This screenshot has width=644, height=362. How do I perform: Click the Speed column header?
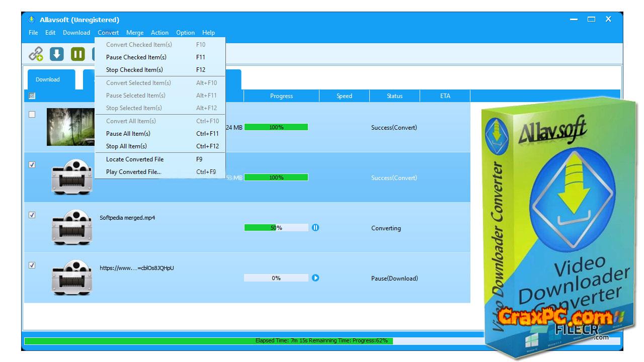click(x=344, y=96)
